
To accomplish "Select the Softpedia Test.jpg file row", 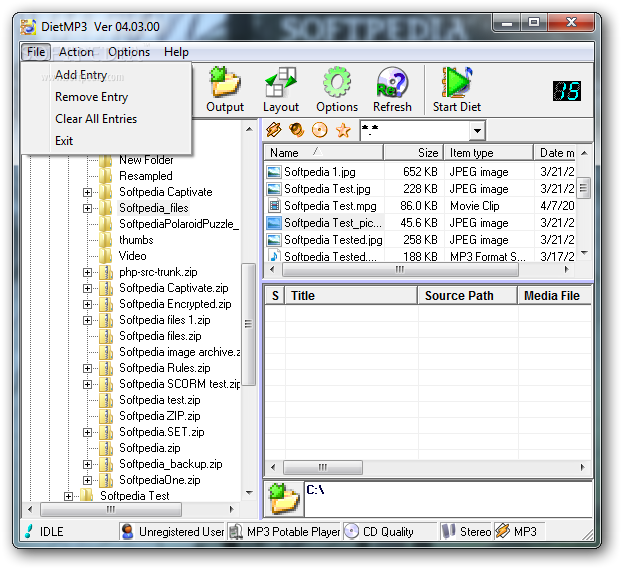I will click(x=420, y=189).
